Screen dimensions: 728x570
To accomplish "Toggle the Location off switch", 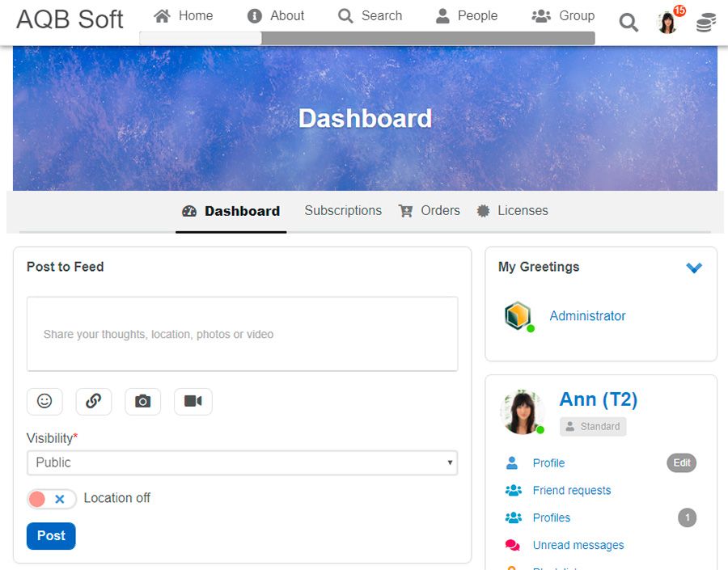I will coord(51,499).
